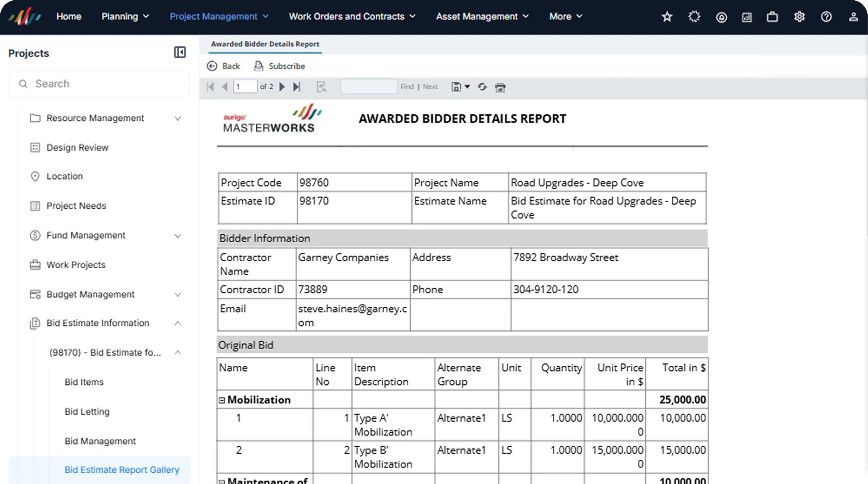868x484 pixels.
Task: Open Work Orders and Contracts menu
Action: pyautogui.click(x=352, y=17)
